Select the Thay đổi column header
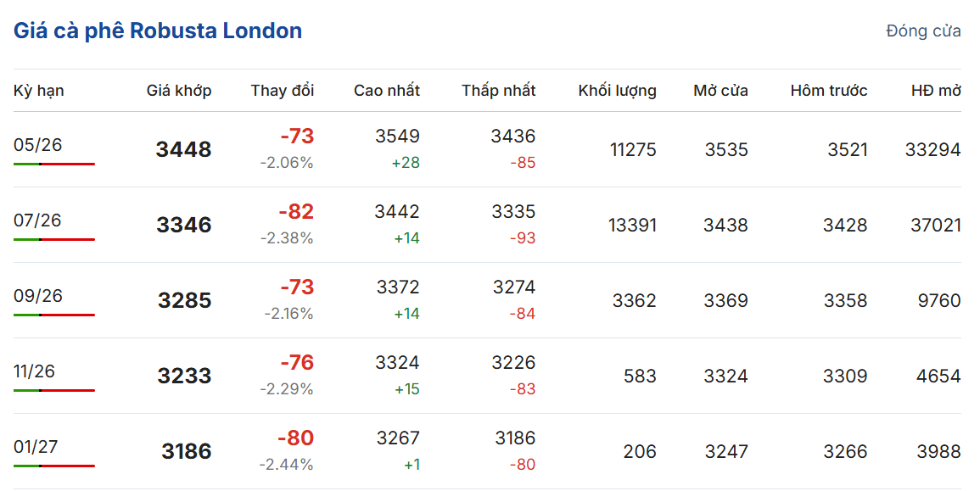Image resolution: width=980 pixels, height=491 pixels. [x=282, y=91]
